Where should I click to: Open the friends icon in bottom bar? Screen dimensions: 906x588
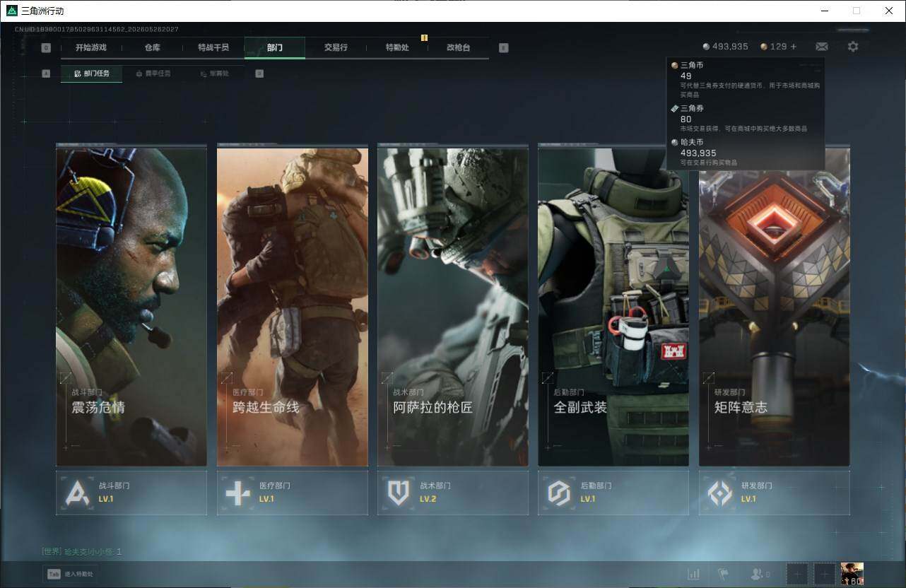[757, 575]
